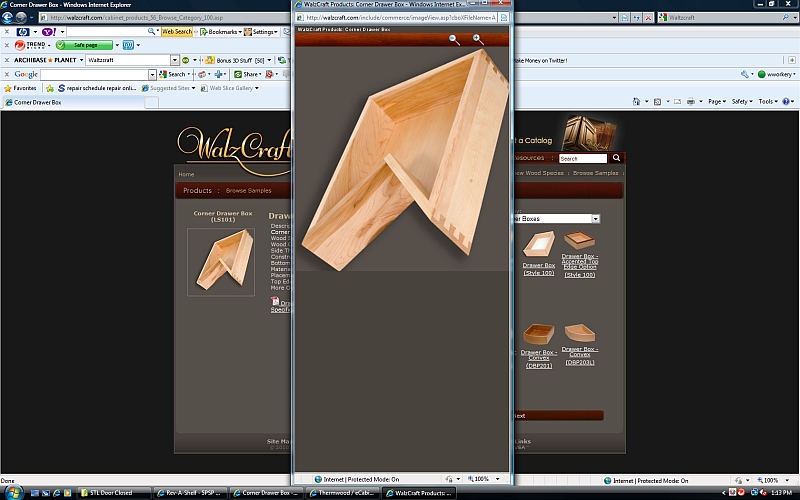800x500 pixels.
Task: Open the Tools menu
Action: (x=767, y=102)
